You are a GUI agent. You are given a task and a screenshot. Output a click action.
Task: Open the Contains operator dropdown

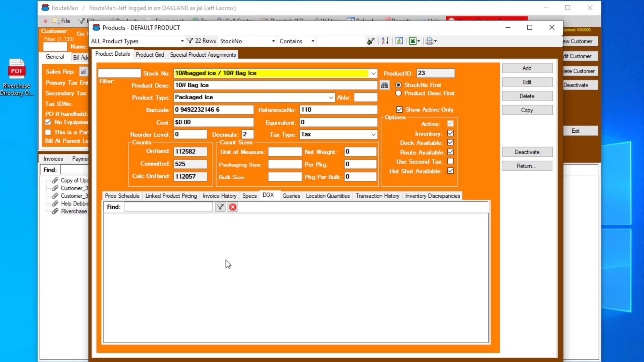pyautogui.click(x=313, y=41)
